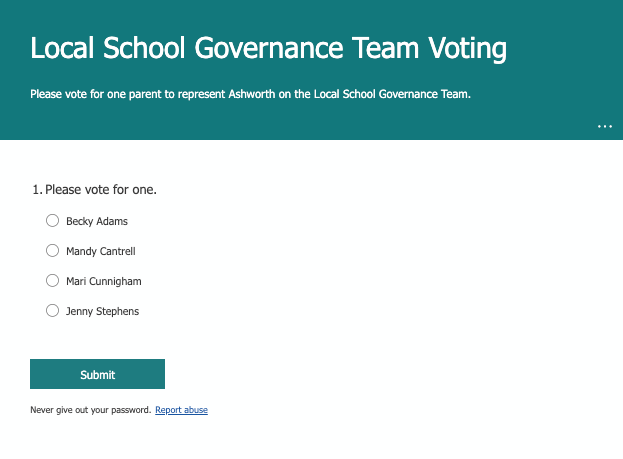Click the Mari Cunnigham name label
623x459 pixels.
pos(104,281)
